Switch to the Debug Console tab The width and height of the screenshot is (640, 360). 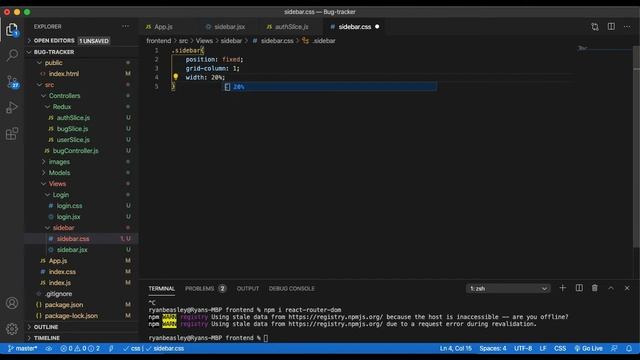point(291,289)
